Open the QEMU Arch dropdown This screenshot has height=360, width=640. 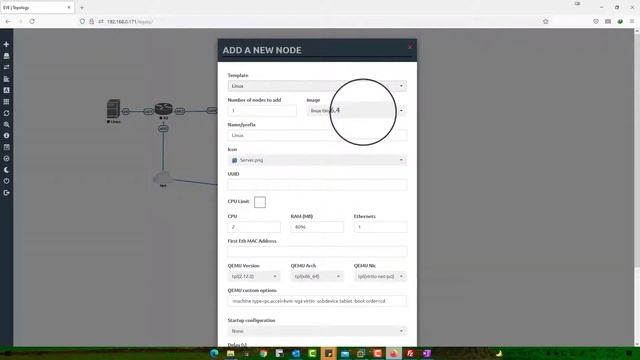click(317, 276)
